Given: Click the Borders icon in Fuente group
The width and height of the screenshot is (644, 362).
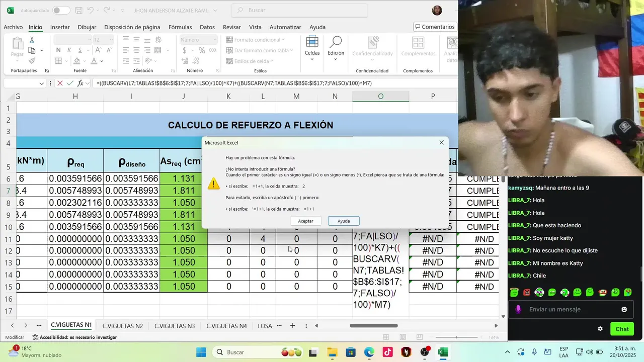Looking at the screenshot, I should tap(58, 61).
